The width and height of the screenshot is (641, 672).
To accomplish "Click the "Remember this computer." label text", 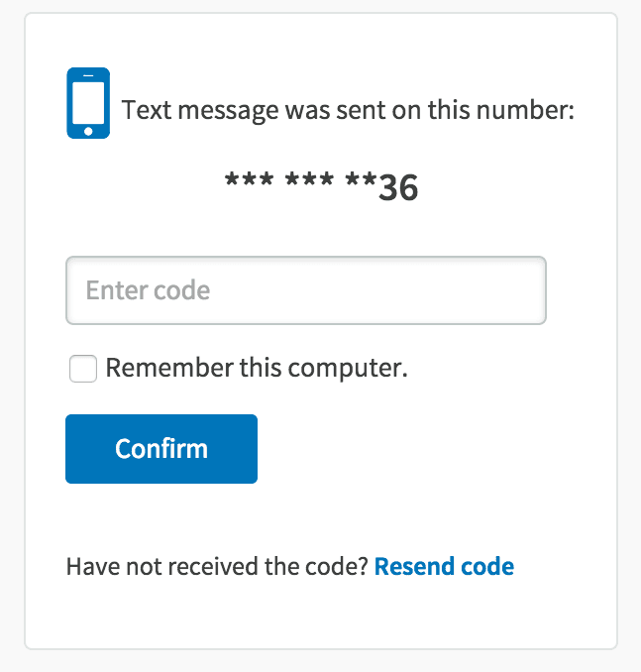I will (257, 369).
